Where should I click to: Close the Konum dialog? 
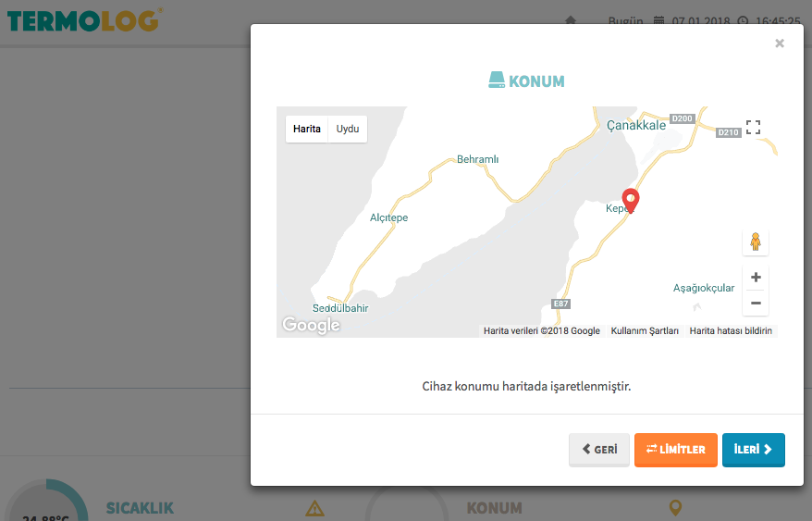click(x=779, y=43)
